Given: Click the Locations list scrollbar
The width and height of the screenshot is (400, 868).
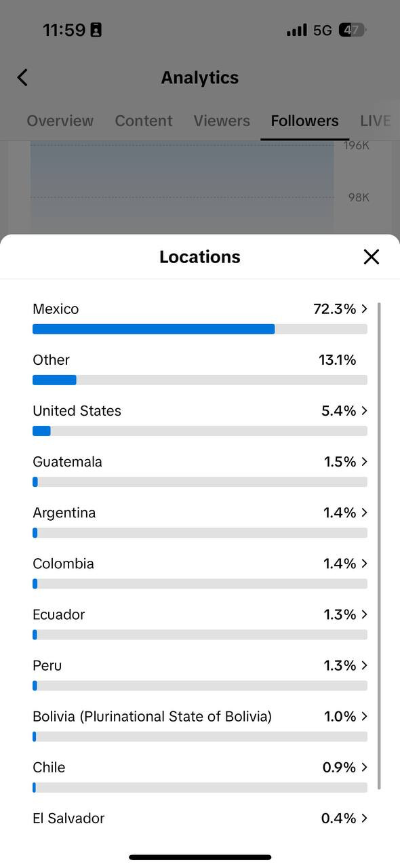Looking at the screenshot, I should pos(379,546).
